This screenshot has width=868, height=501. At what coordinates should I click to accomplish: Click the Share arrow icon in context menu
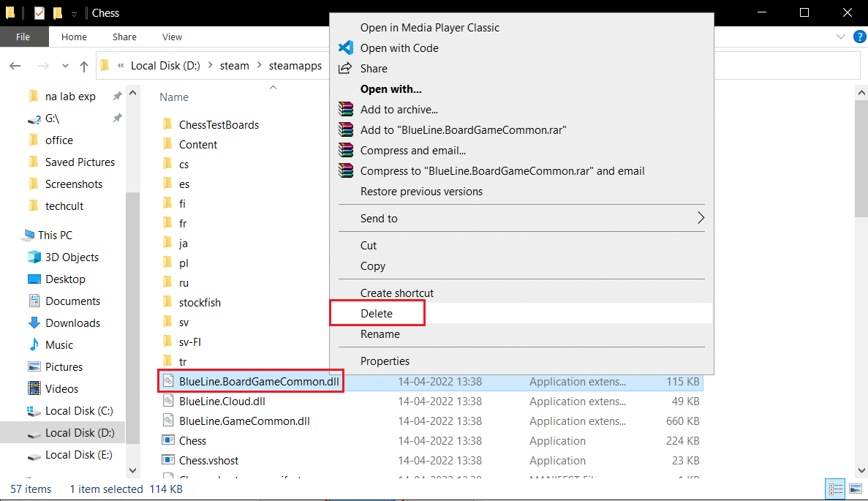(x=345, y=68)
